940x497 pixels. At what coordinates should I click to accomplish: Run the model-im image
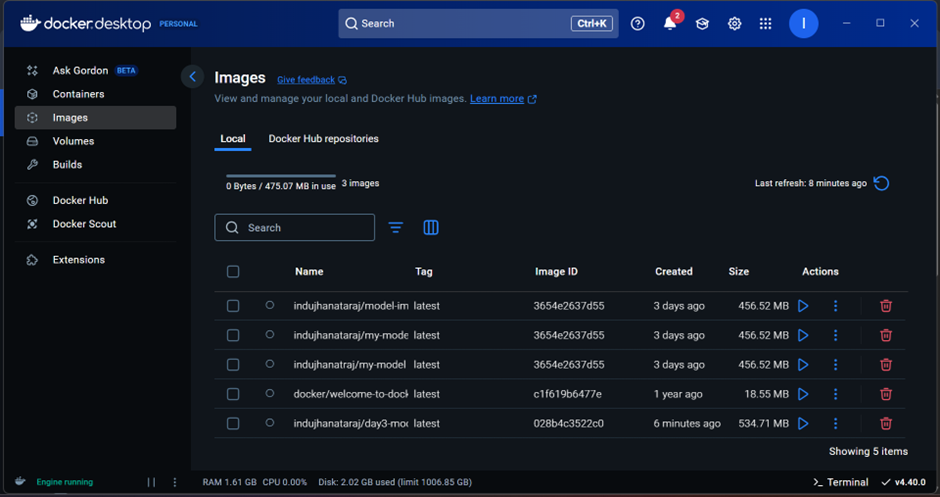803,306
